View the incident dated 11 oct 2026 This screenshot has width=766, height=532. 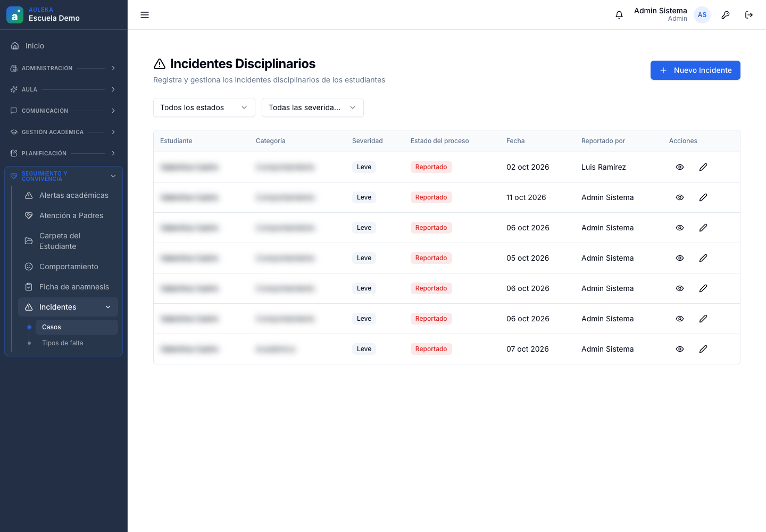[680, 197]
